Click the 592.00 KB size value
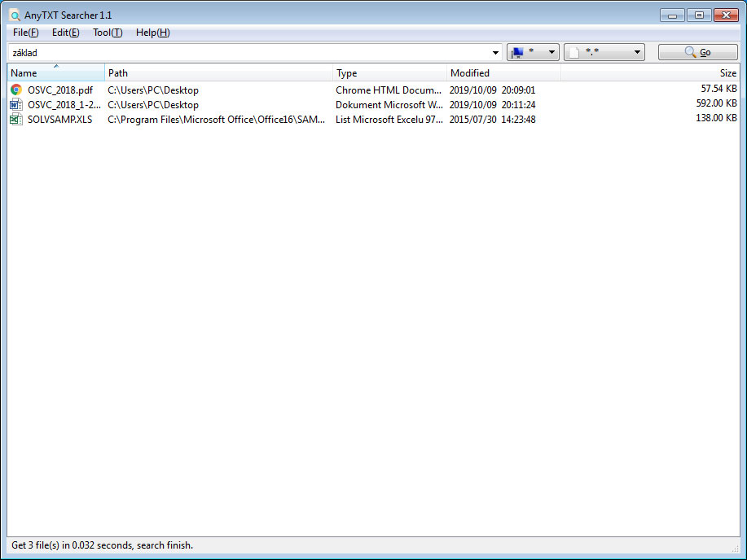Image resolution: width=747 pixels, height=560 pixels. click(x=717, y=103)
